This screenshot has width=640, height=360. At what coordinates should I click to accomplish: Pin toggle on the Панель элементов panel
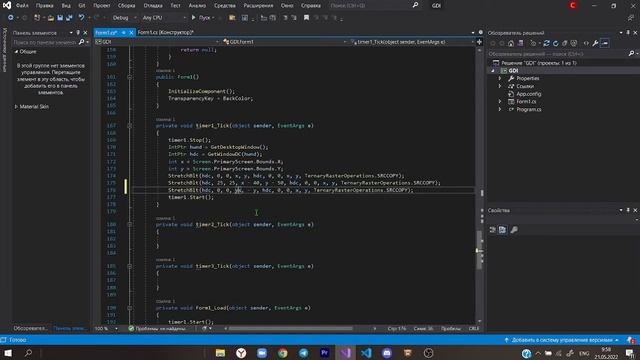(78, 33)
